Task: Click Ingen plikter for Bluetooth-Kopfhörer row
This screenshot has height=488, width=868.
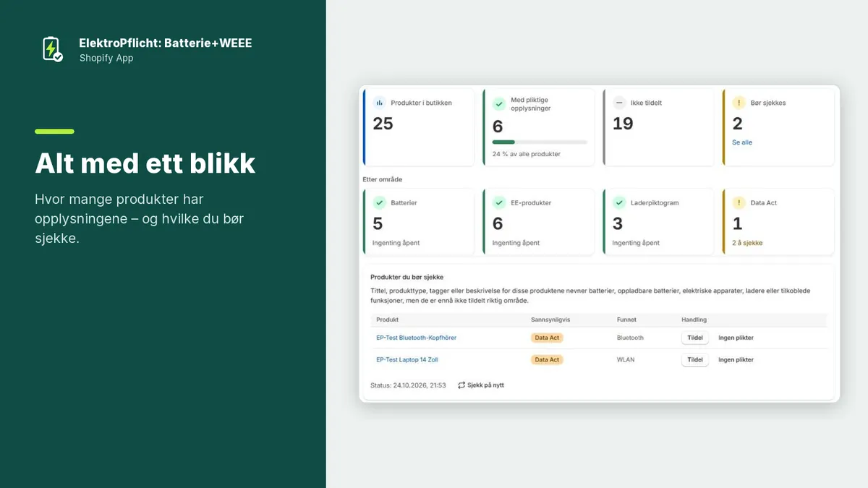Action: [x=736, y=338]
